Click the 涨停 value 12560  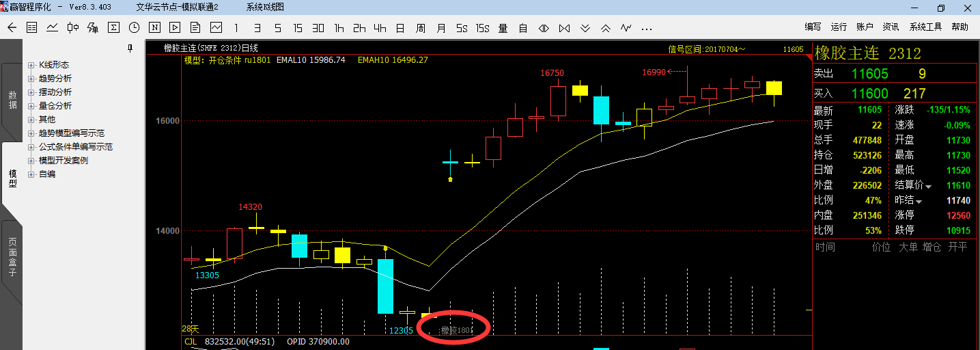click(x=958, y=215)
